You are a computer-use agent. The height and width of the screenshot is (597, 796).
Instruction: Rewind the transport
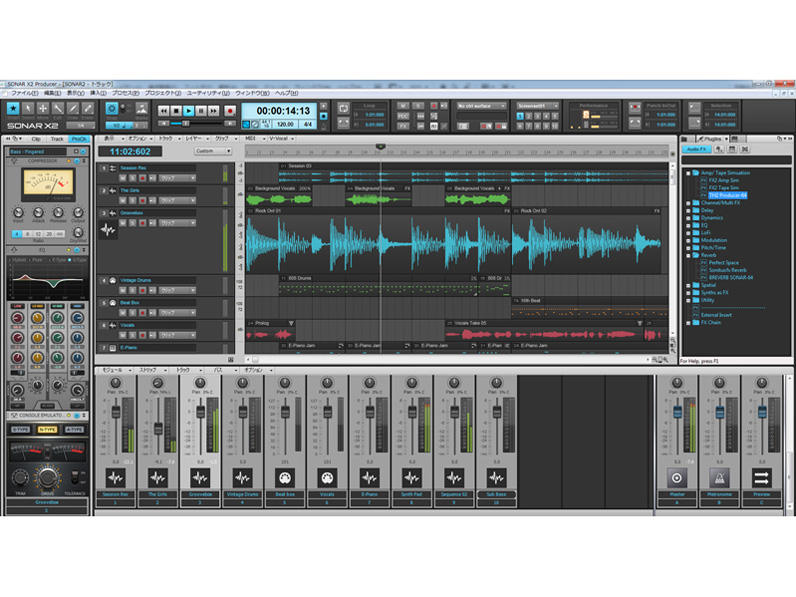163,111
